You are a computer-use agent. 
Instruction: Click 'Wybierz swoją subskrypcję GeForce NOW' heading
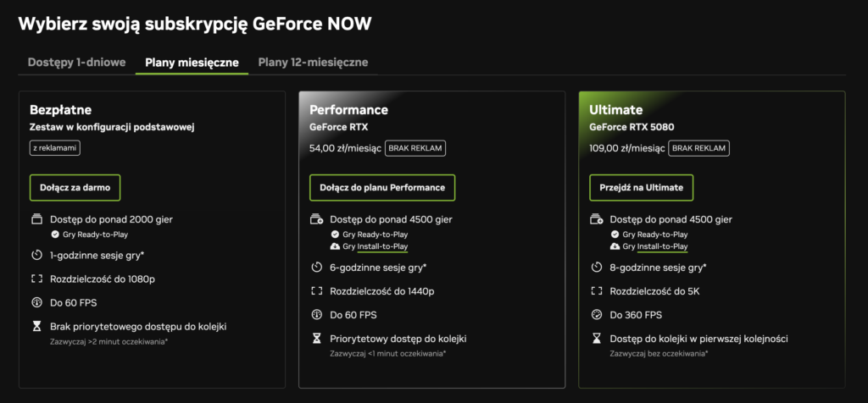coord(195,25)
